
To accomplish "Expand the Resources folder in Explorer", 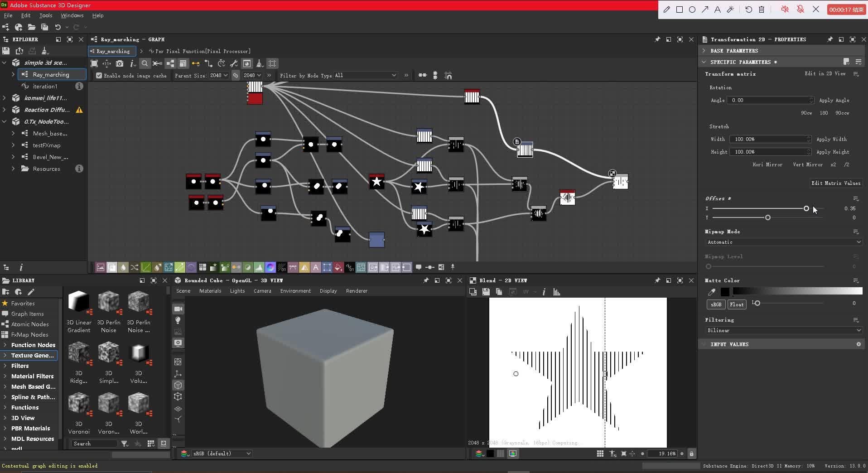I will point(12,169).
